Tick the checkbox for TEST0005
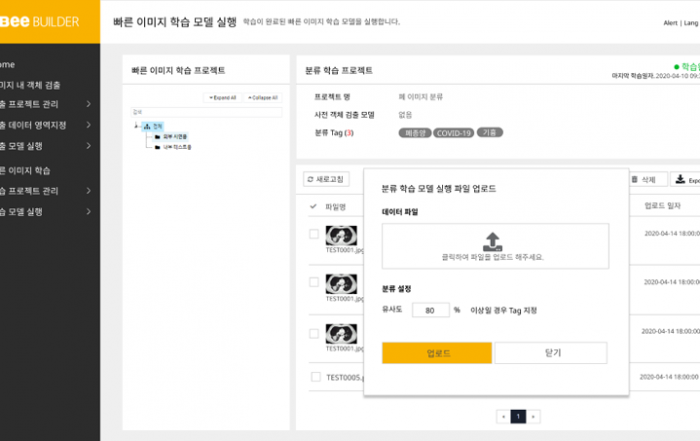This screenshot has width=700, height=441. [x=316, y=377]
